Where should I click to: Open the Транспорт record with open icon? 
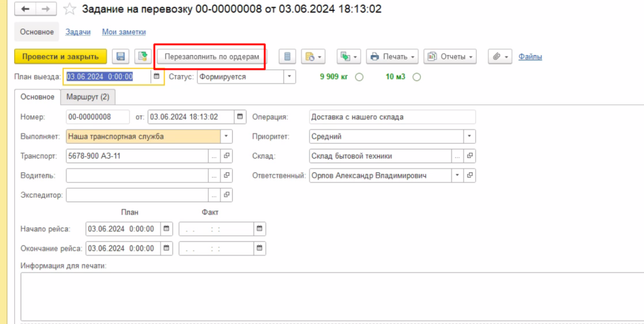click(226, 156)
